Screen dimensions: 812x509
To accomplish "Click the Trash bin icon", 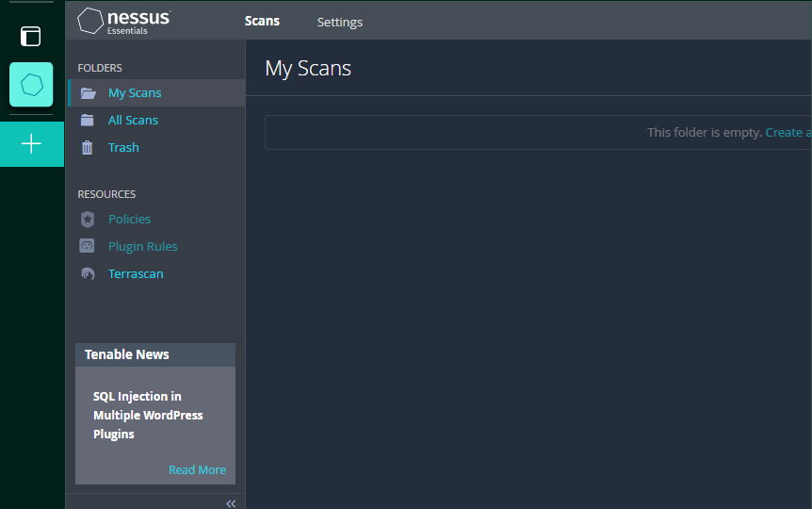I will coord(87,148).
